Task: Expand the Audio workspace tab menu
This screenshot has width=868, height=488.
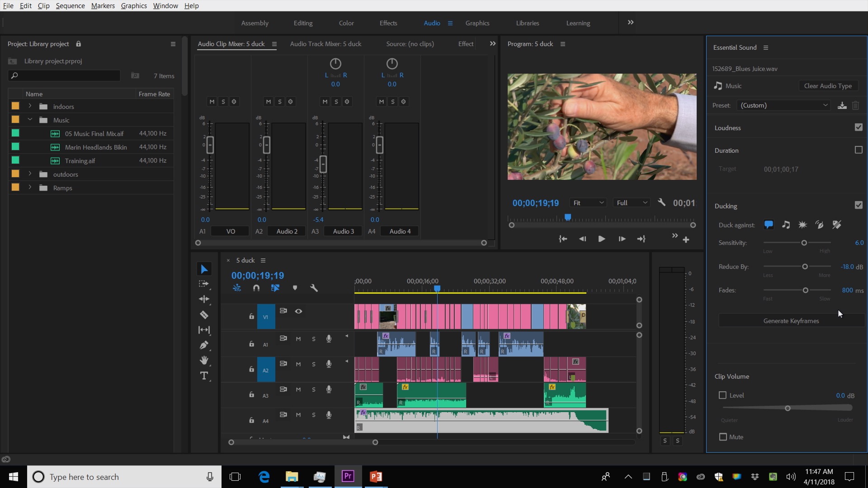Action: (450, 23)
